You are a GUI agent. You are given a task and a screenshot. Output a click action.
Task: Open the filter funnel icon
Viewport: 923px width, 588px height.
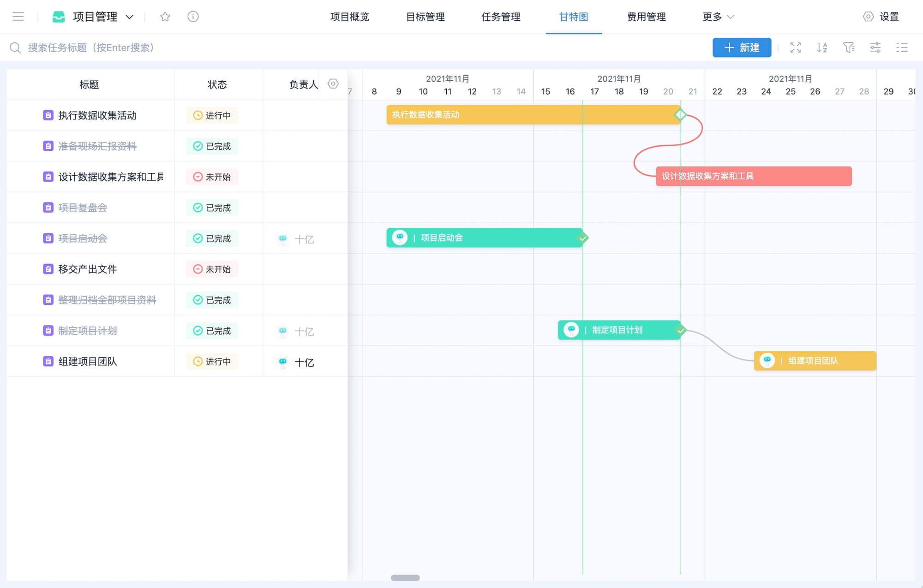848,48
